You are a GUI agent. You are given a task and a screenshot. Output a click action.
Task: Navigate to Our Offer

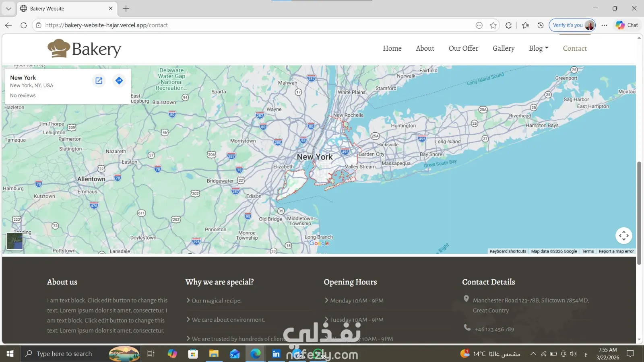[463, 48]
